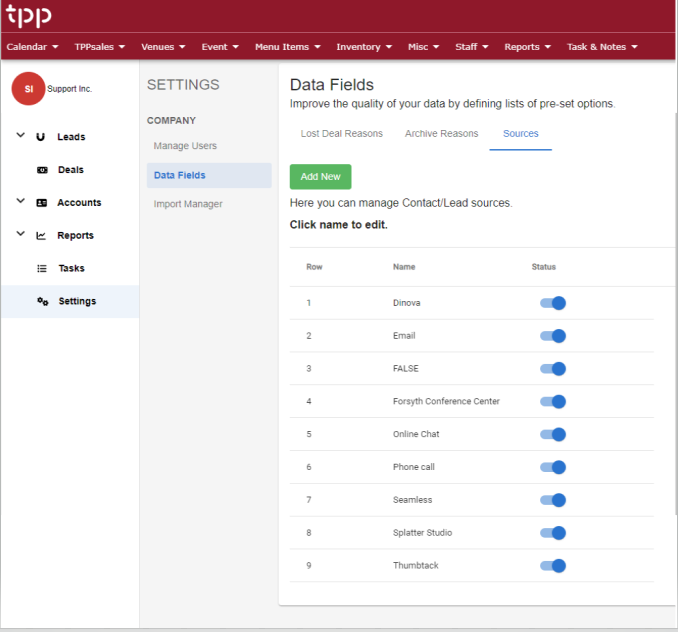Screen dimensions: 678x632
Task: Click the Tasks list icon
Action: (x=42, y=268)
